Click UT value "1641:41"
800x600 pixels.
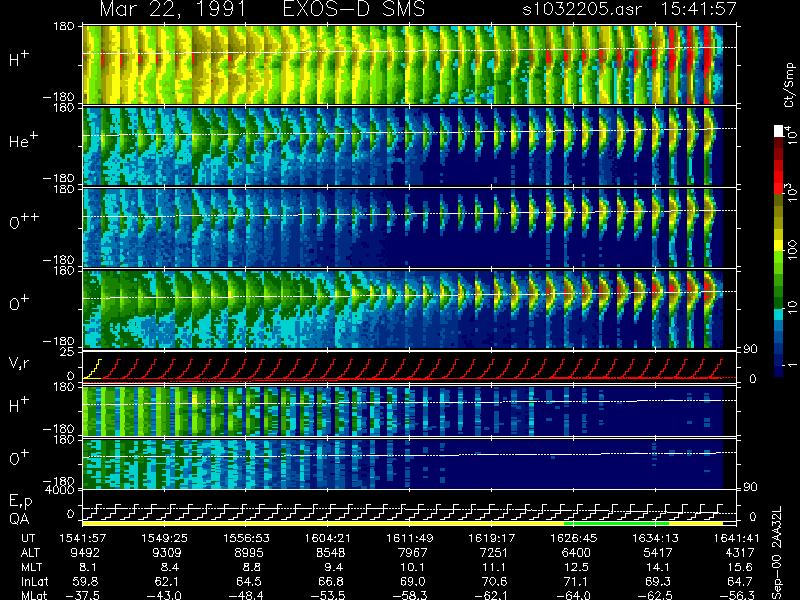tap(736, 538)
